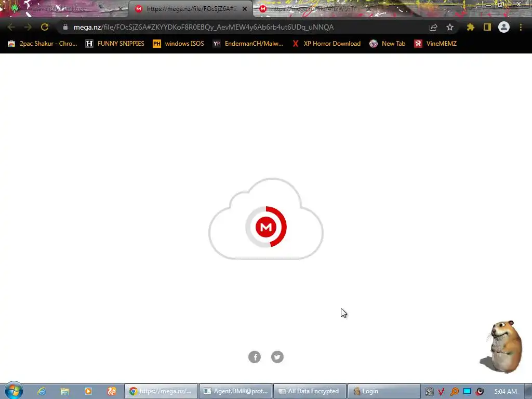Open the XP Horror Download bookmark
The image size is (532, 399).
tap(326, 44)
